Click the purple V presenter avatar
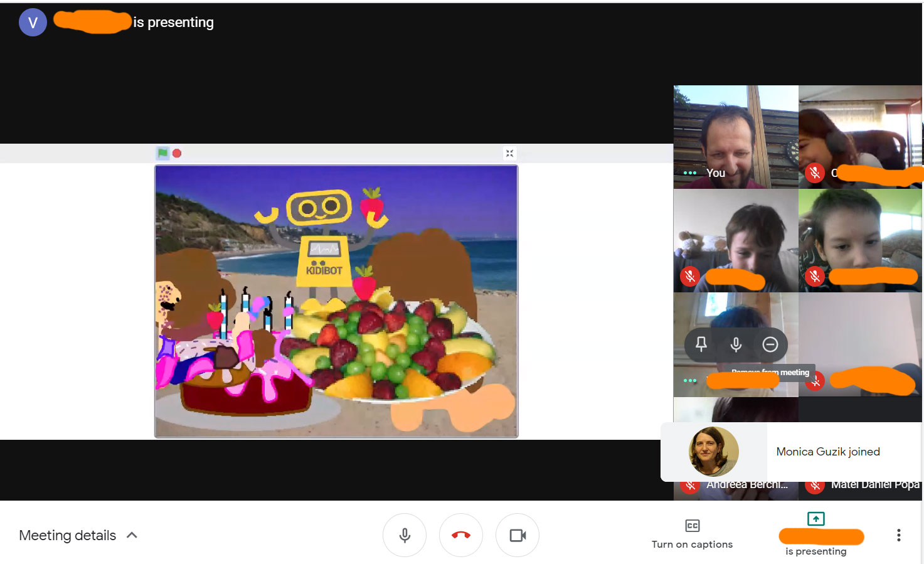This screenshot has height=564, width=924. coord(33,23)
